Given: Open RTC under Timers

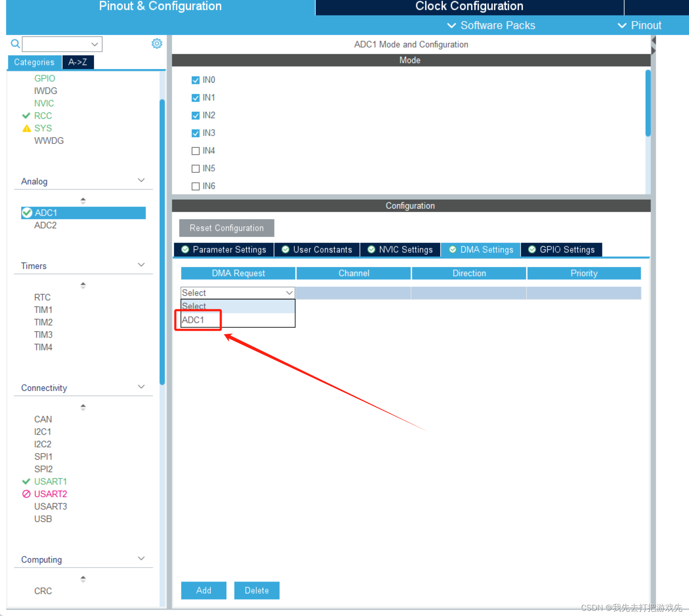Looking at the screenshot, I should pos(42,298).
